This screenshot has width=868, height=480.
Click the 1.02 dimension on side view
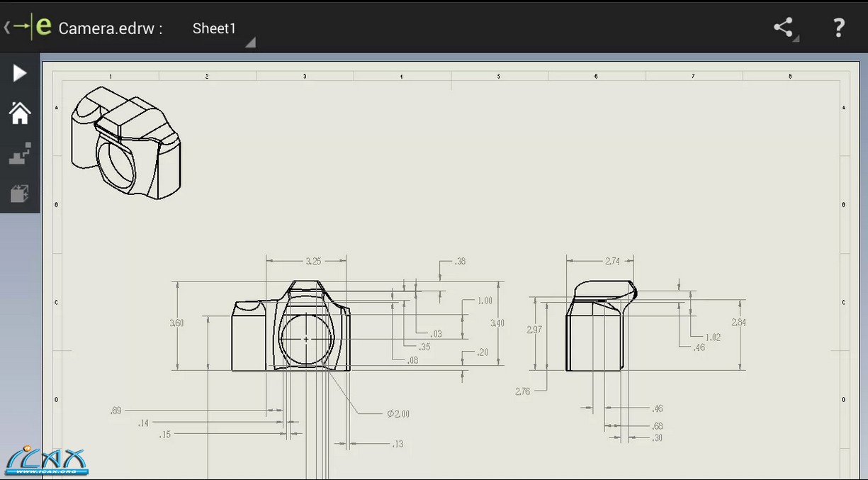click(x=712, y=337)
